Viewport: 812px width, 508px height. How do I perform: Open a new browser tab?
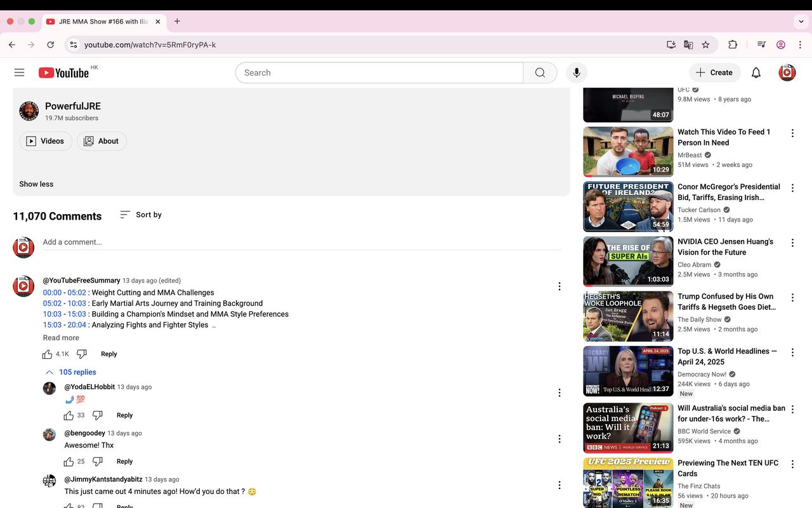point(177,21)
